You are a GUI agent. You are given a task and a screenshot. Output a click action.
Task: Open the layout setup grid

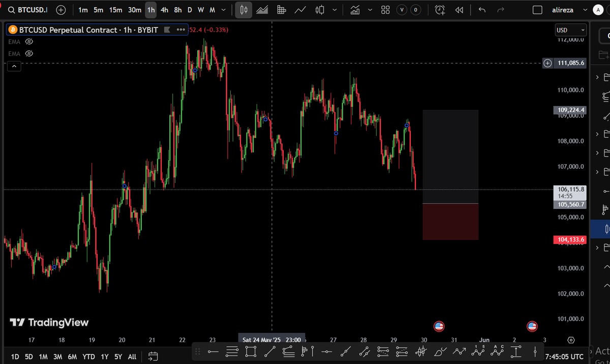pos(385,10)
